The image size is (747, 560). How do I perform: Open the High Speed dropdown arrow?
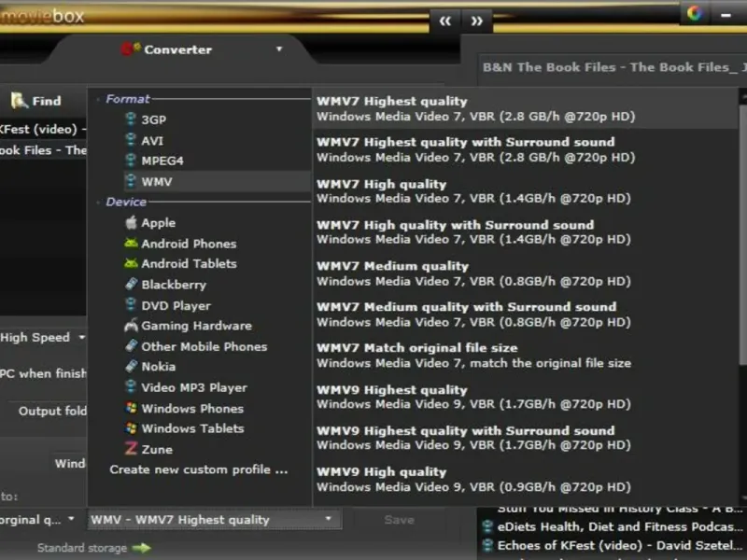pos(82,337)
